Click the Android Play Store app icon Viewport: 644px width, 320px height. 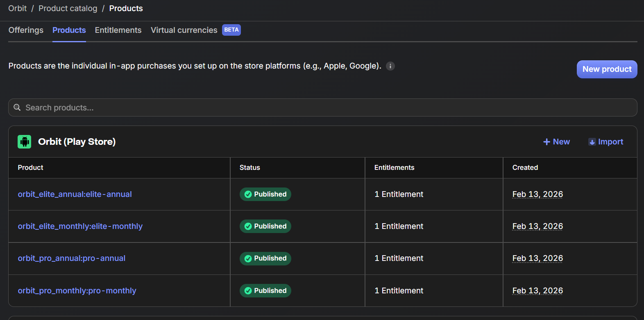25,142
